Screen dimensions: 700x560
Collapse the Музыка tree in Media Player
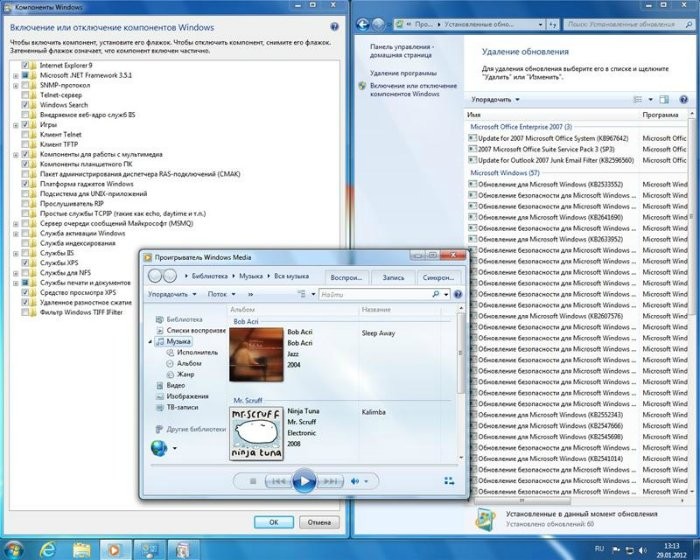[150, 342]
